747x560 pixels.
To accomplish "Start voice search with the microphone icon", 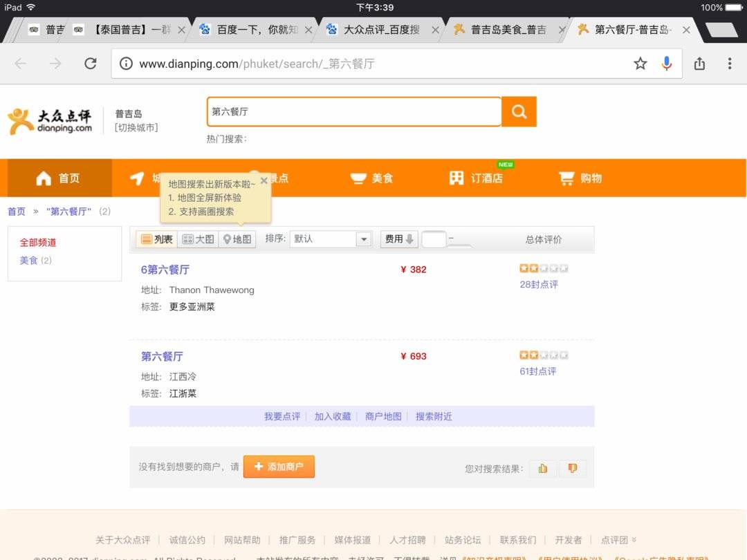I will (667, 64).
